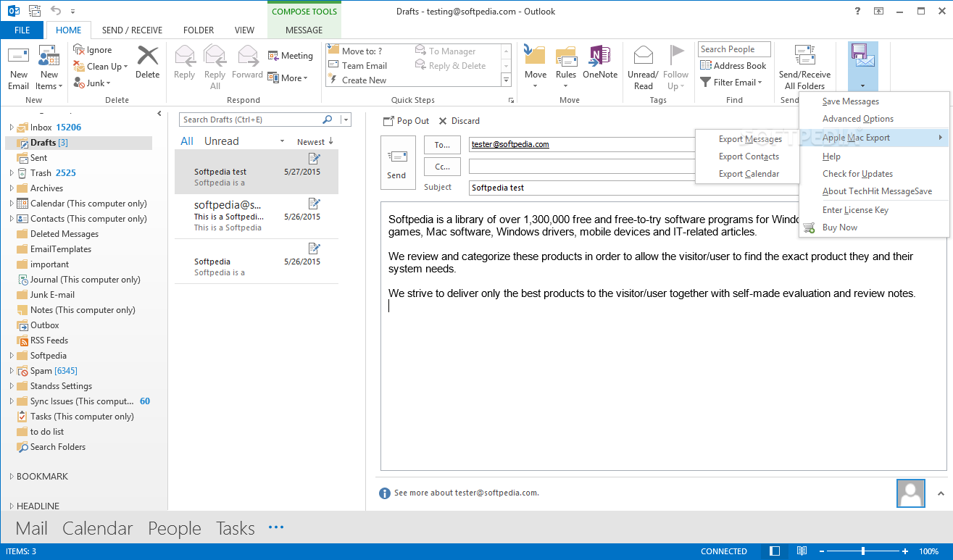This screenshot has width=953, height=560.
Task: Switch to SEND / RECEIVE tab
Action: tap(132, 30)
